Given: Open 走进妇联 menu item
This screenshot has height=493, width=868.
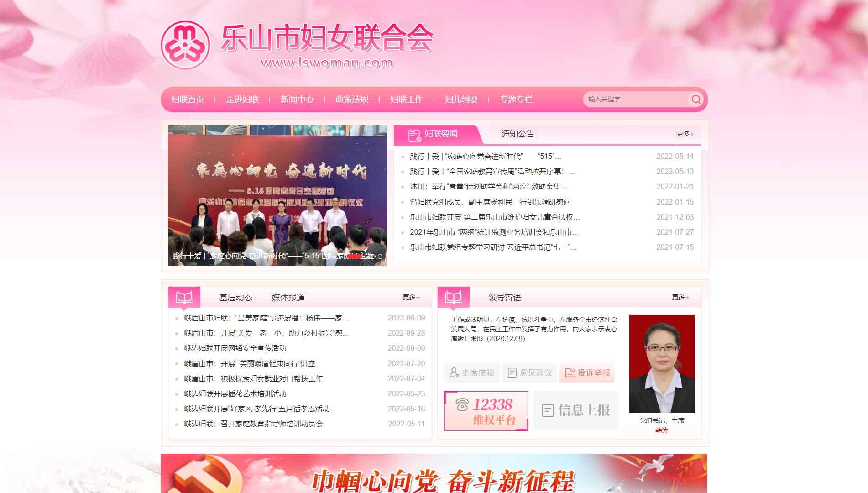Looking at the screenshot, I should [242, 100].
